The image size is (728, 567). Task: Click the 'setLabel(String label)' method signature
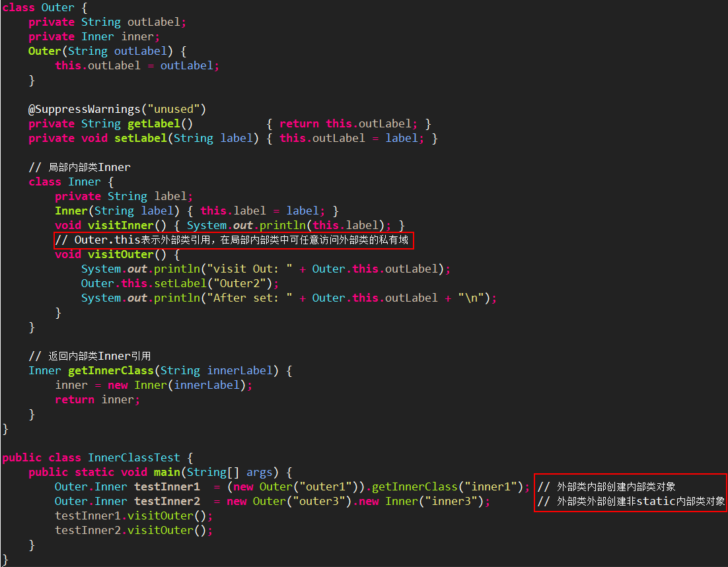tap(186, 138)
